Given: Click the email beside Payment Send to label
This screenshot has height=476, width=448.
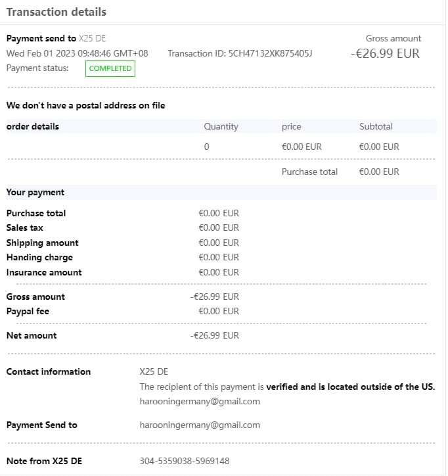Looking at the screenshot, I should 200,425.
